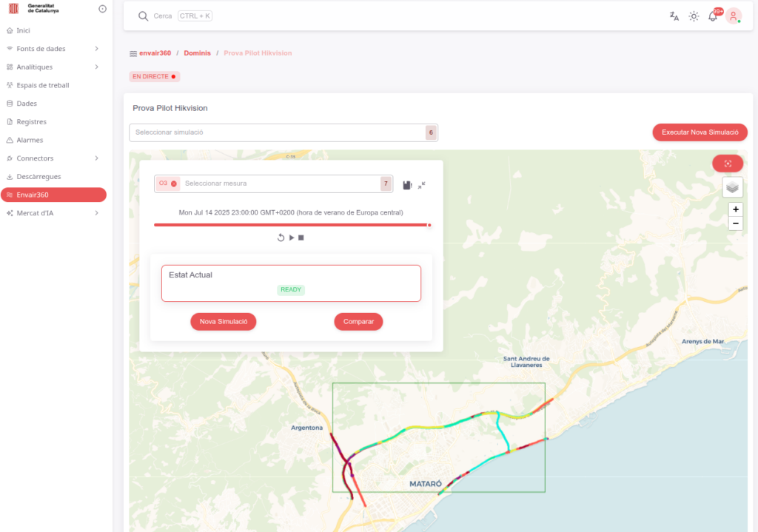
Task: Click Sant Andreu de Llavaneres map label
Action: point(526,362)
